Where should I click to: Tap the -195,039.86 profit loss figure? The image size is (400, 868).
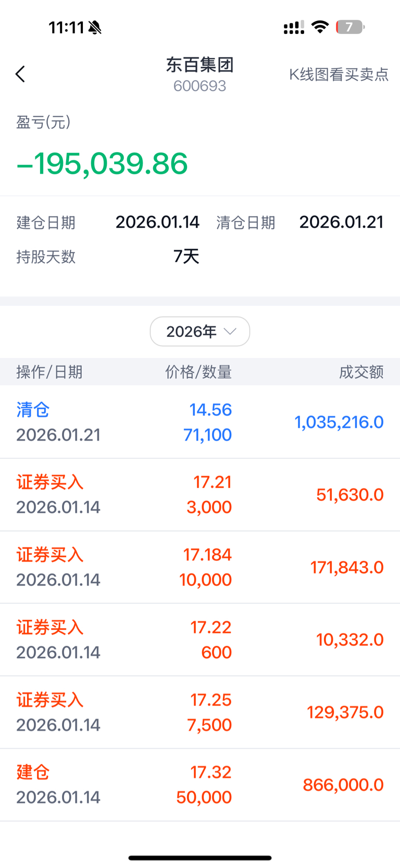[102, 164]
